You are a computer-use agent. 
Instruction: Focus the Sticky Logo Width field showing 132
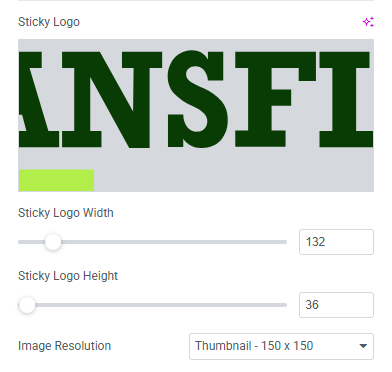(336, 242)
